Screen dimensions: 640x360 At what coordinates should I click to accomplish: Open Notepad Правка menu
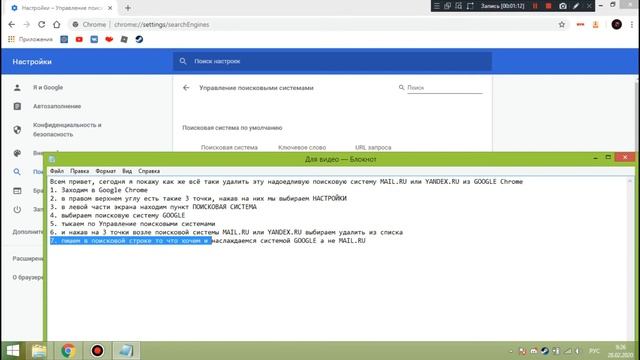click(79, 171)
